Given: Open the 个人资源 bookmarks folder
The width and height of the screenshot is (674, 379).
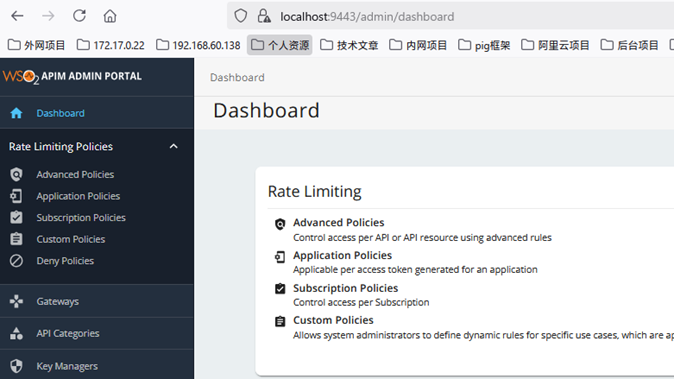Looking at the screenshot, I should [x=279, y=45].
